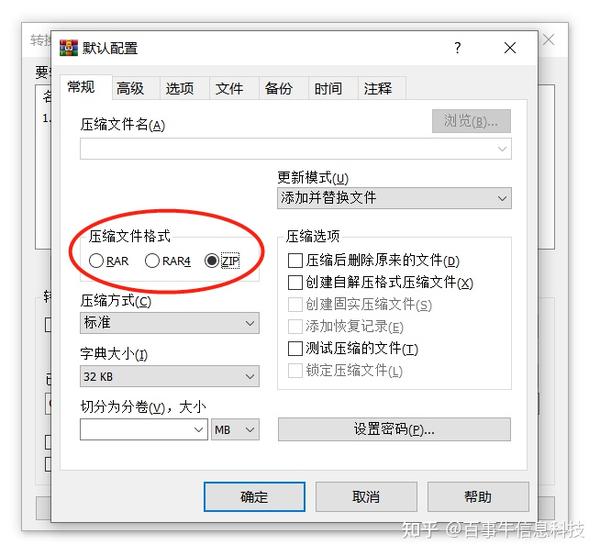600x556 pixels.
Task: Check 创建自解压格式压缩文件 option
Action: point(295,283)
